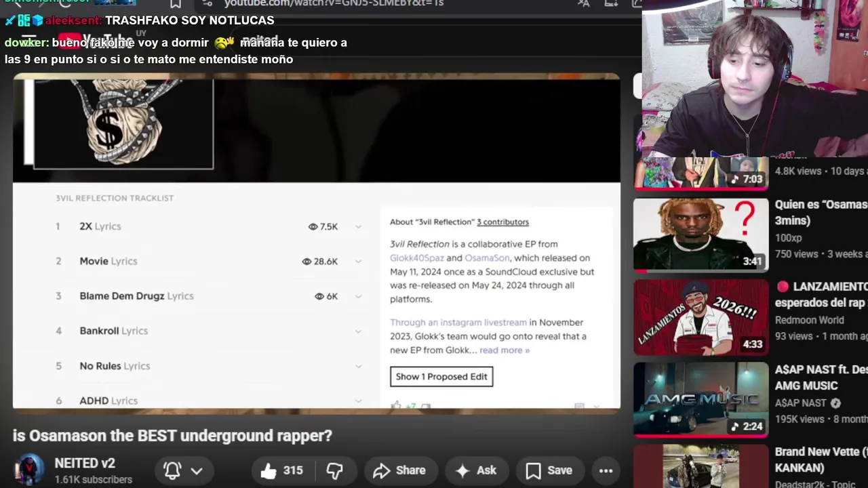Click the 3VIL REFLECTION TRACKLIST heading
The image size is (868, 488).
pyautogui.click(x=115, y=198)
